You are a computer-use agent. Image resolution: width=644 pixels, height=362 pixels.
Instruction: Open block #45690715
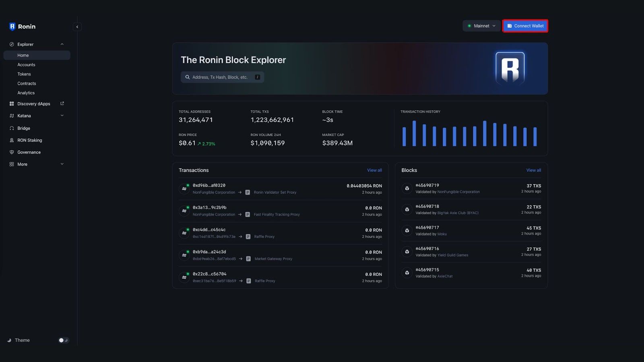(427, 270)
